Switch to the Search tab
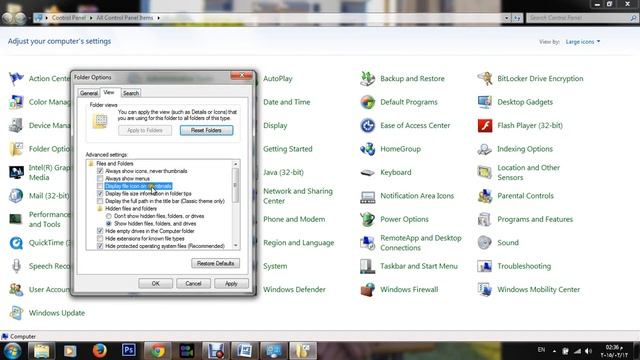 (131, 93)
